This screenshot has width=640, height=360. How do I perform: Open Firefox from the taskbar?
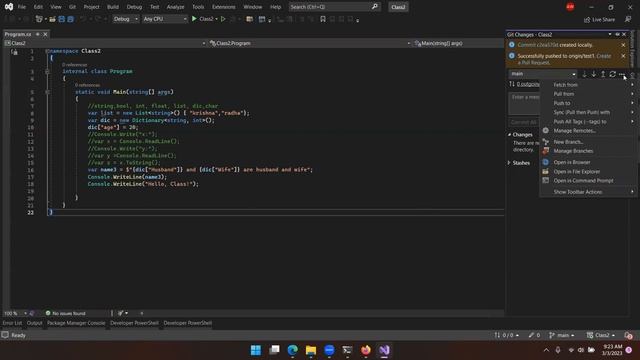[x=366, y=350]
